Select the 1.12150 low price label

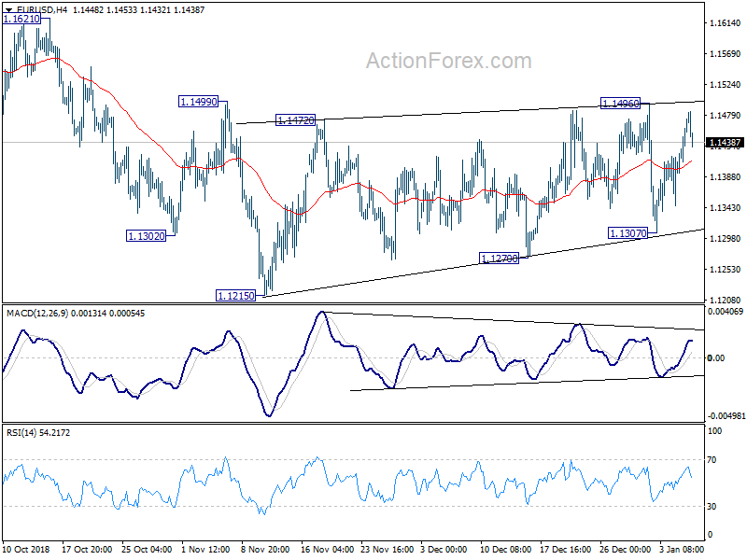236,296
